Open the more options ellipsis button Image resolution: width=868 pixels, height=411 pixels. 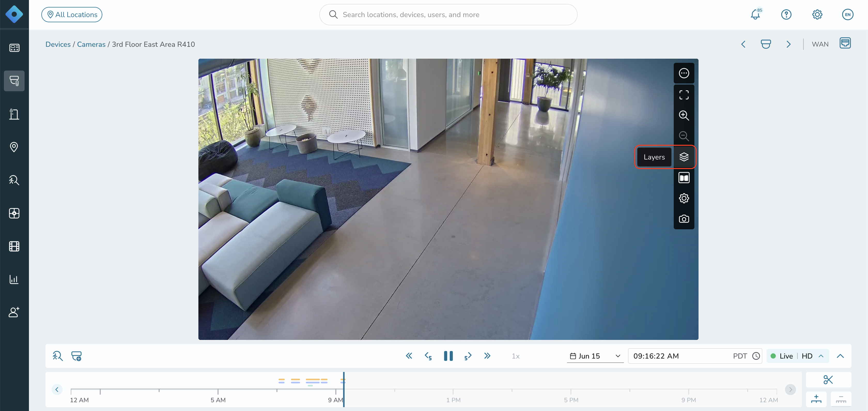pyautogui.click(x=684, y=73)
